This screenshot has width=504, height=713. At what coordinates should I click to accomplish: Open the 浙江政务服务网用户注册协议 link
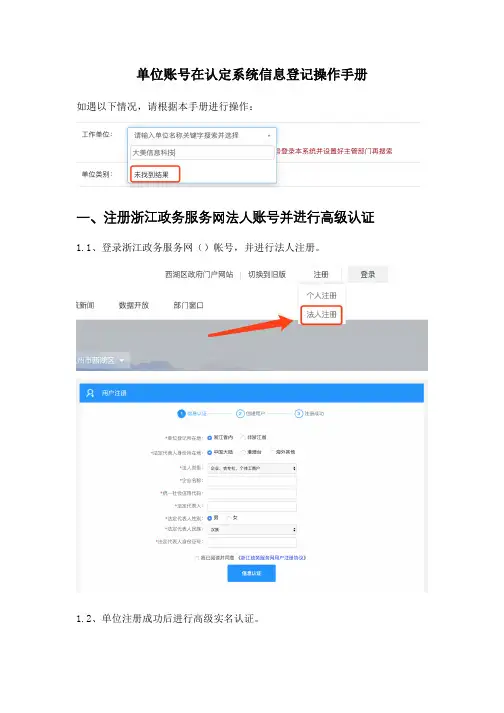pyautogui.click(x=272, y=557)
